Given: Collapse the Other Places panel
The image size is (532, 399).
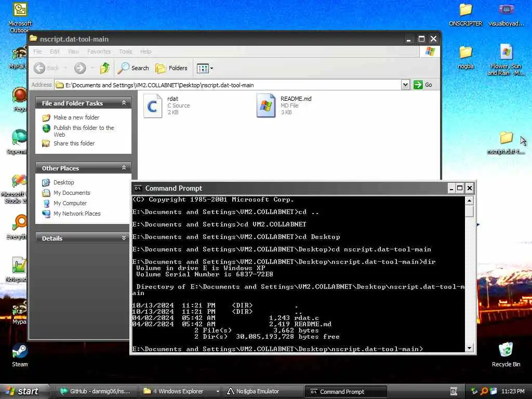Looking at the screenshot, I should pos(124,168).
